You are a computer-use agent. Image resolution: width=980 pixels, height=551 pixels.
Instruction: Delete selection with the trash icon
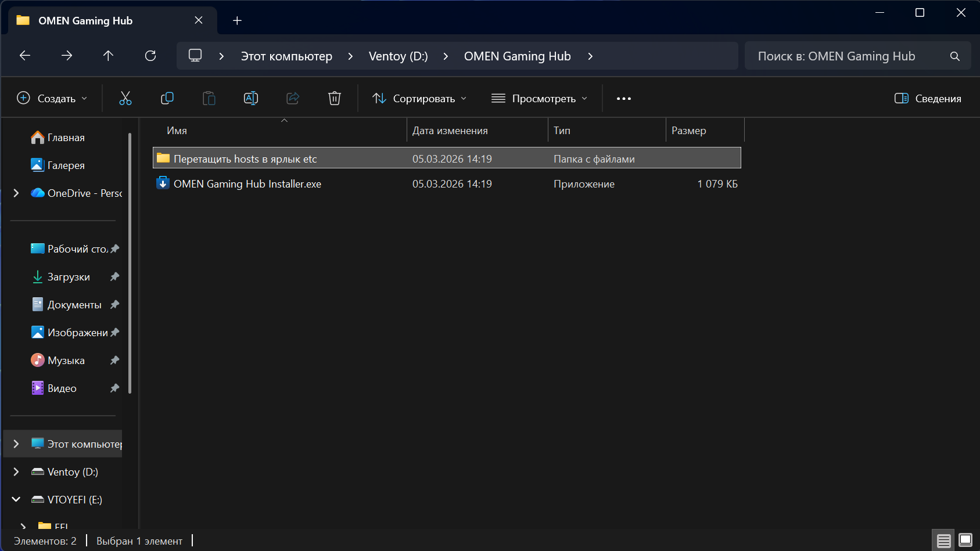click(x=335, y=98)
